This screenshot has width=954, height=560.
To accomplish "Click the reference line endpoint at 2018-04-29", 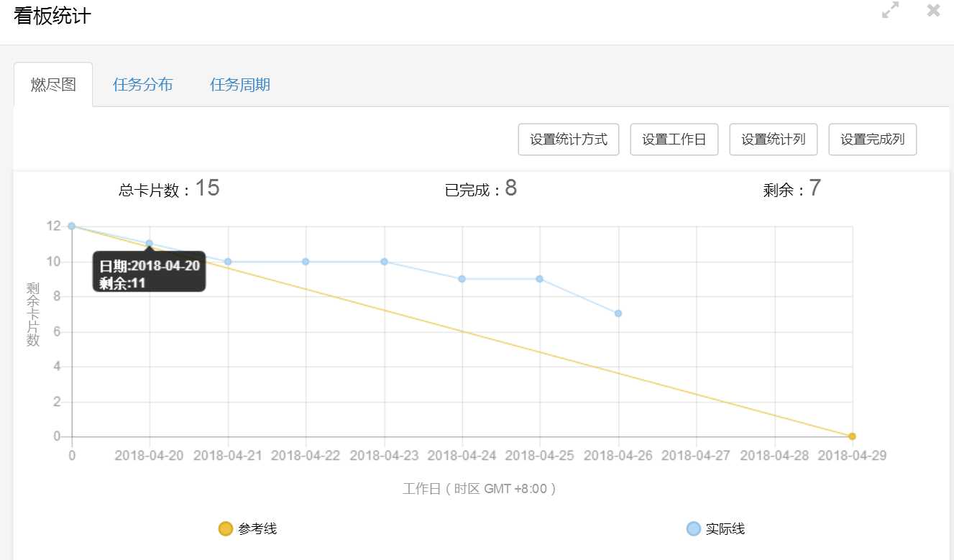I will click(x=852, y=436).
